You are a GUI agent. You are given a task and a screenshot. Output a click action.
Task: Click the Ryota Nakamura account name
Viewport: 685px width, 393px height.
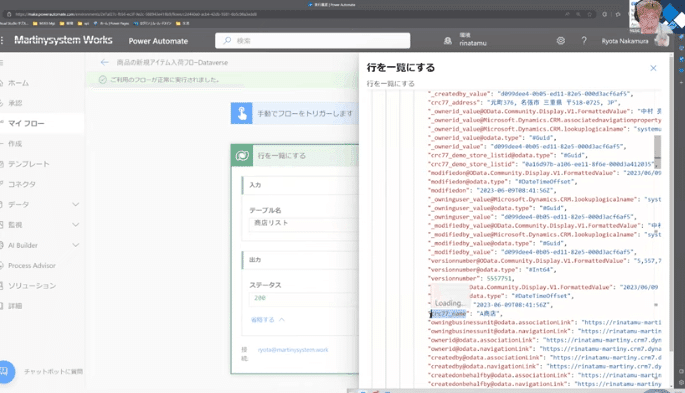625,41
